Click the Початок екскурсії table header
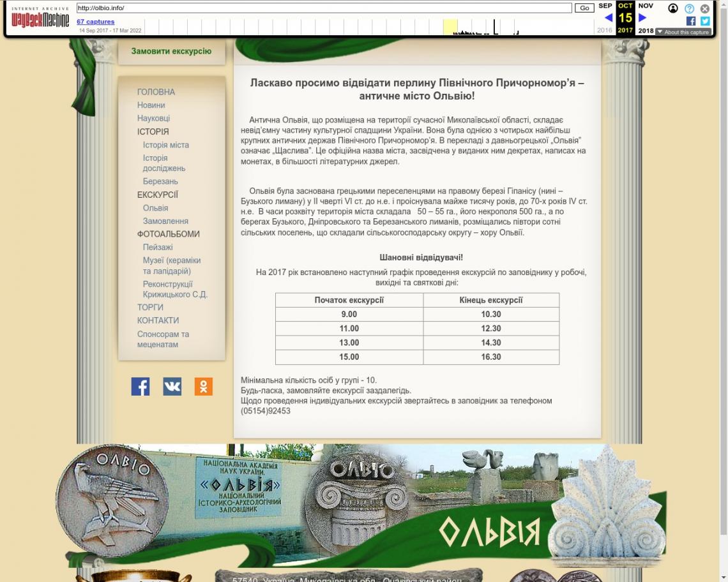Viewport: 728px width, 582px height. [x=349, y=301]
